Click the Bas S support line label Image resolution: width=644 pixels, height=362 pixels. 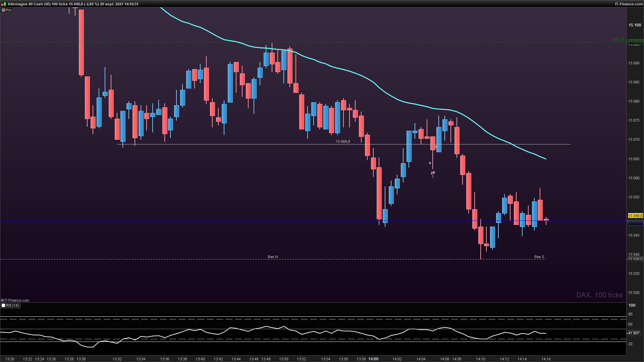point(539,257)
